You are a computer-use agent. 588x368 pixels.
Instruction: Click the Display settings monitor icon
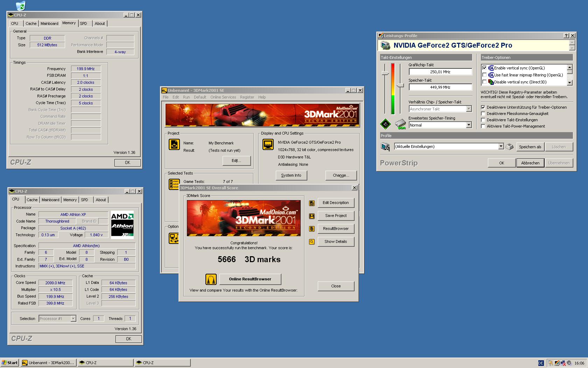268,144
